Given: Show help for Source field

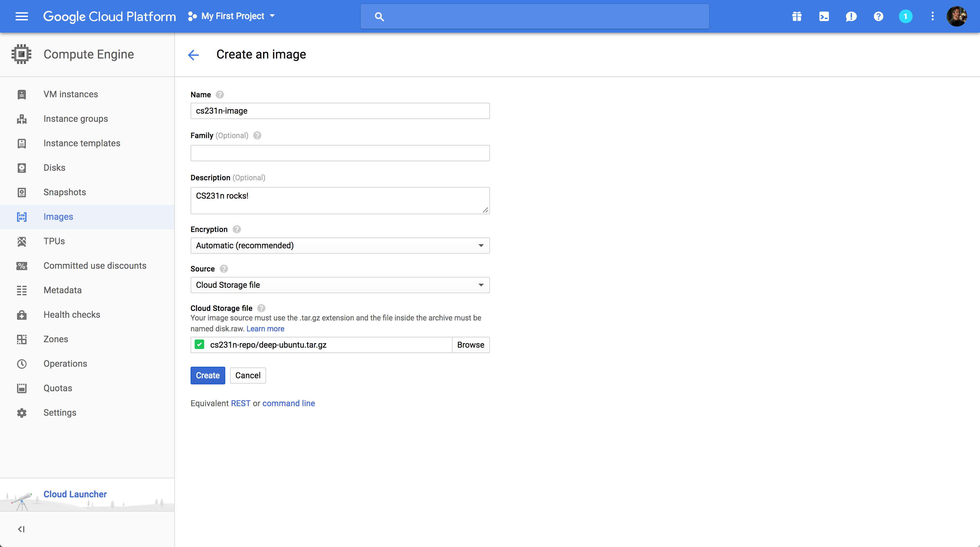Looking at the screenshot, I should [x=224, y=269].
